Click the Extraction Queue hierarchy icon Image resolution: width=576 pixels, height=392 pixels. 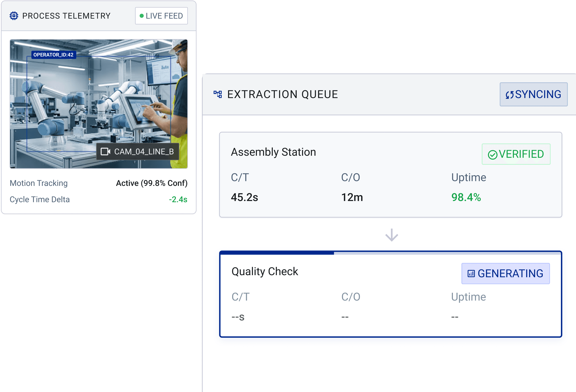[218, 94]
